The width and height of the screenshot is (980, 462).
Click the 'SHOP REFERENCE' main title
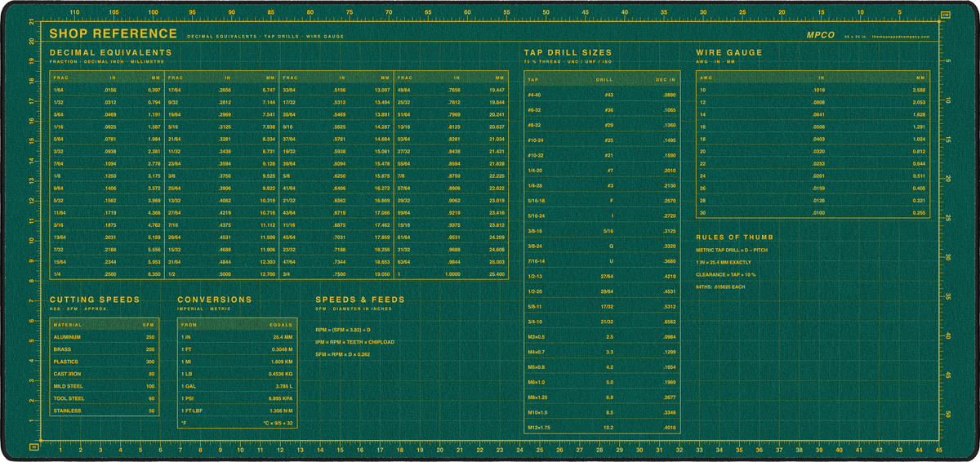coord(114,33)
